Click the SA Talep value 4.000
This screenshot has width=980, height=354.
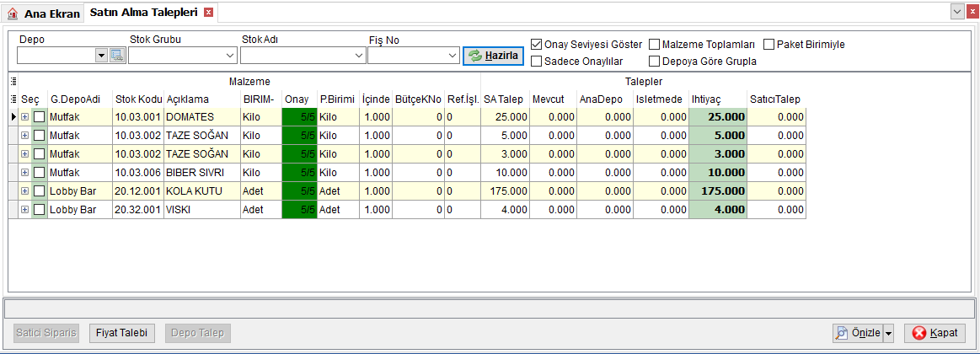coord(505,210)
